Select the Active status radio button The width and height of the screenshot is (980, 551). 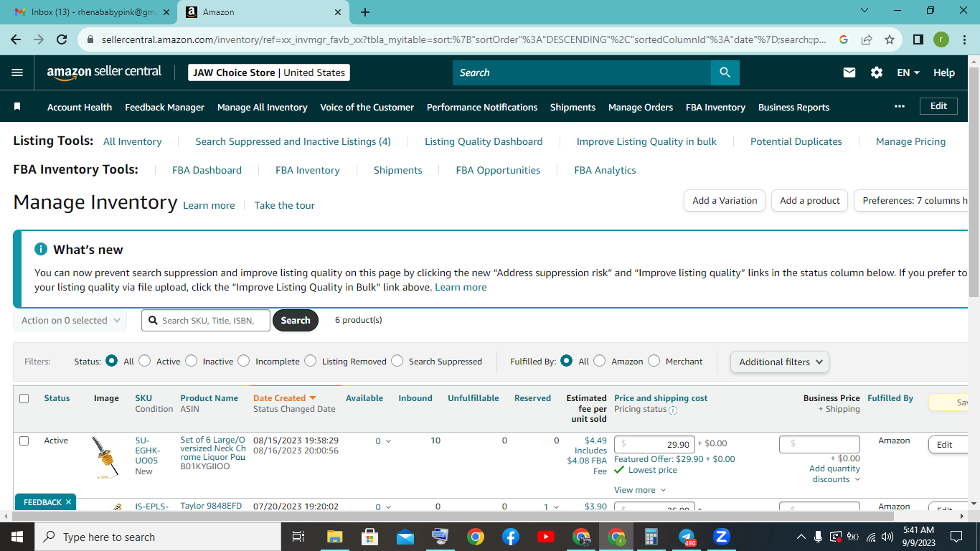click(x=145, y=361)
